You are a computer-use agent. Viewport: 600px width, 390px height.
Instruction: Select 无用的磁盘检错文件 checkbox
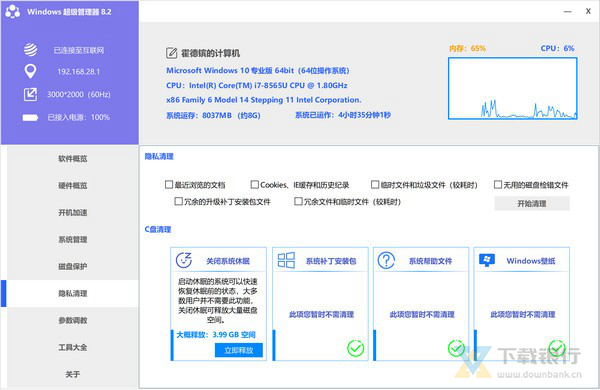(x=498, y=184)
